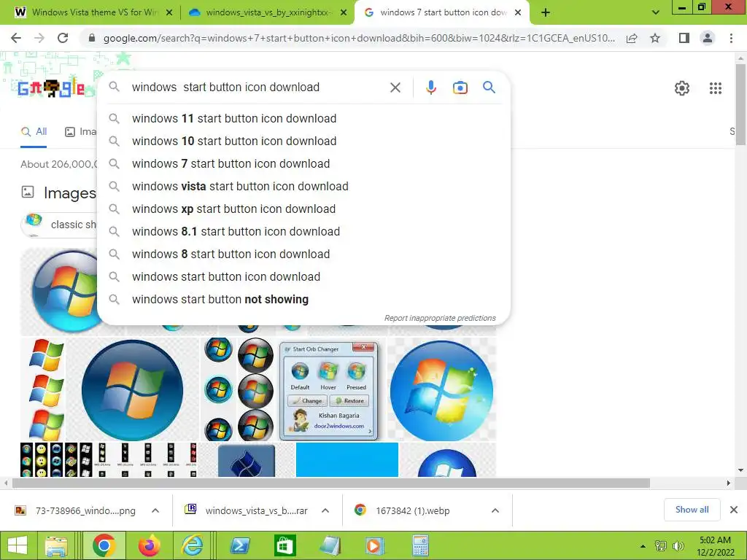Open Google quick settings gear

(x=682, y=88)
